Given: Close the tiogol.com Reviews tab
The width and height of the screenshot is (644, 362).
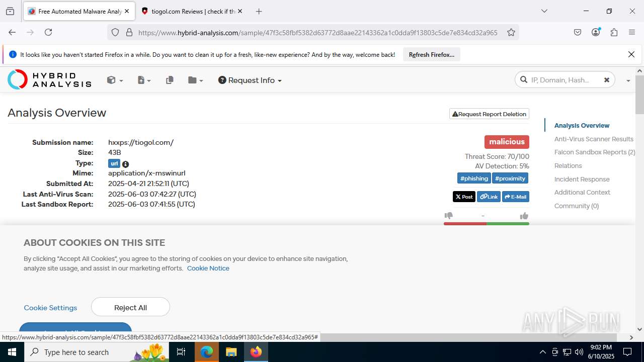Looking at the screenshot, I should (240, 11).
